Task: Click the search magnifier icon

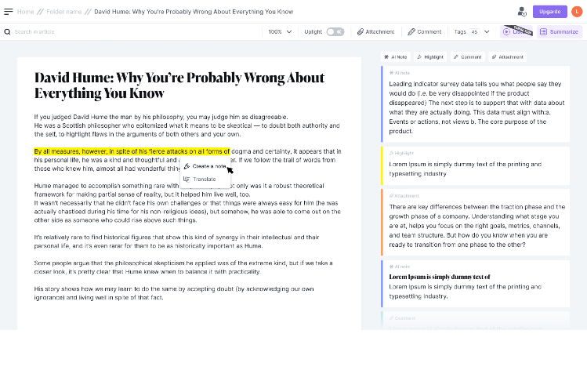Action: (x=7, y=32)
